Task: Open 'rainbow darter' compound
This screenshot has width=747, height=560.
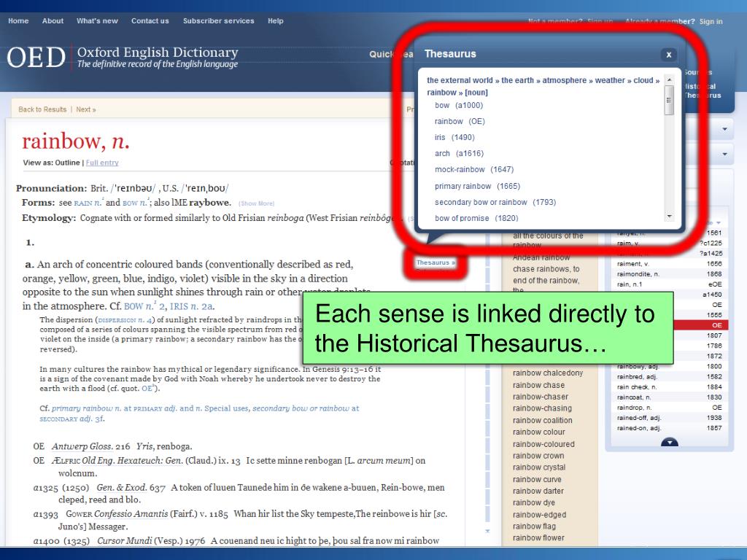Action: 538,491
